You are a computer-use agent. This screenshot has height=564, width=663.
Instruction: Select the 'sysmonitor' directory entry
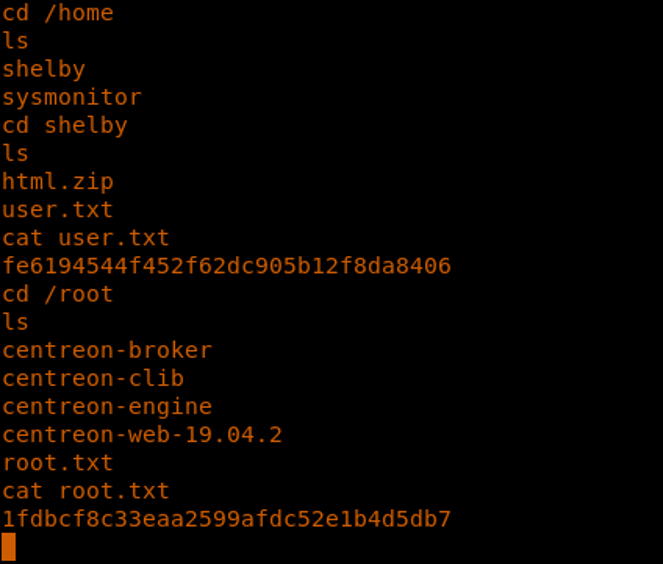[x=71, y=97]
